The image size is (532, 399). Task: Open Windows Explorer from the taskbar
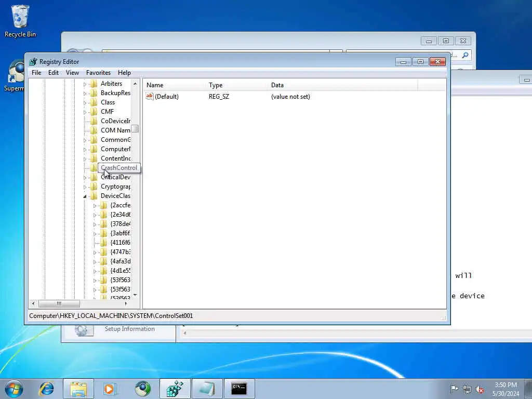(78, 389)
